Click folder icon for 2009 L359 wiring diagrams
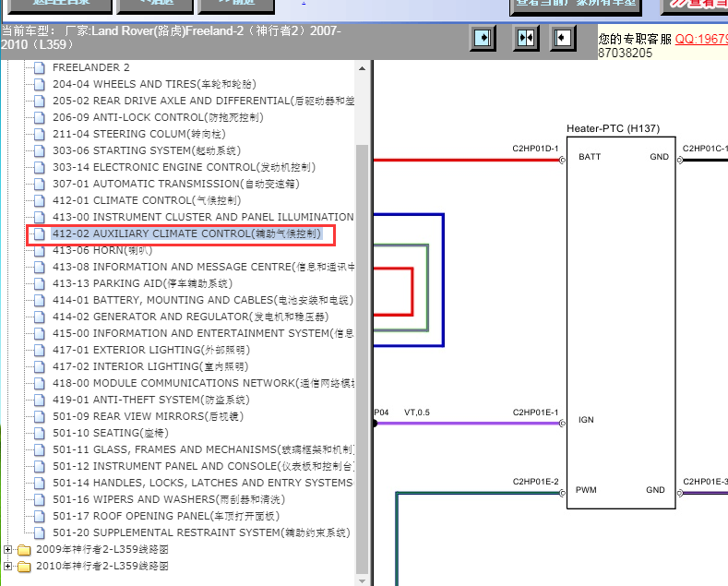The image size is (728, 586). (24, 549)
